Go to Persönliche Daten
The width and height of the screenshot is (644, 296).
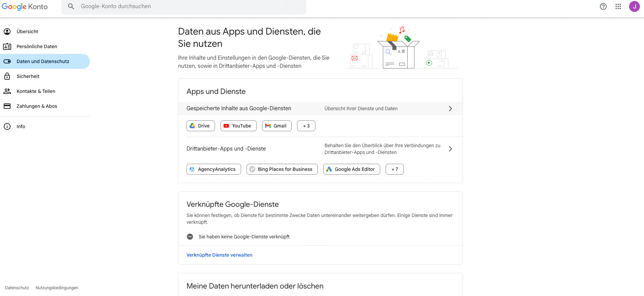point(45,46)
